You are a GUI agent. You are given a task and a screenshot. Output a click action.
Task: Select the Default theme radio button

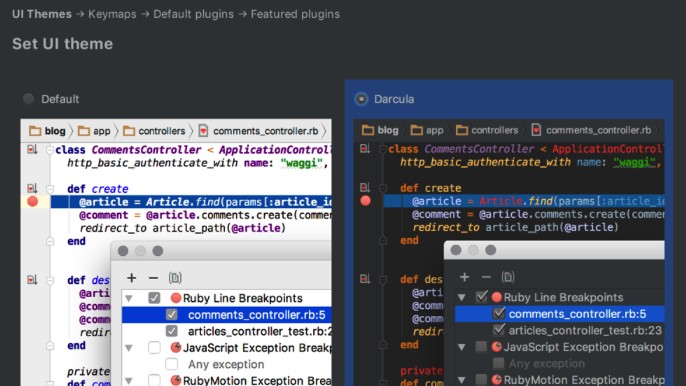click(29, 99)
